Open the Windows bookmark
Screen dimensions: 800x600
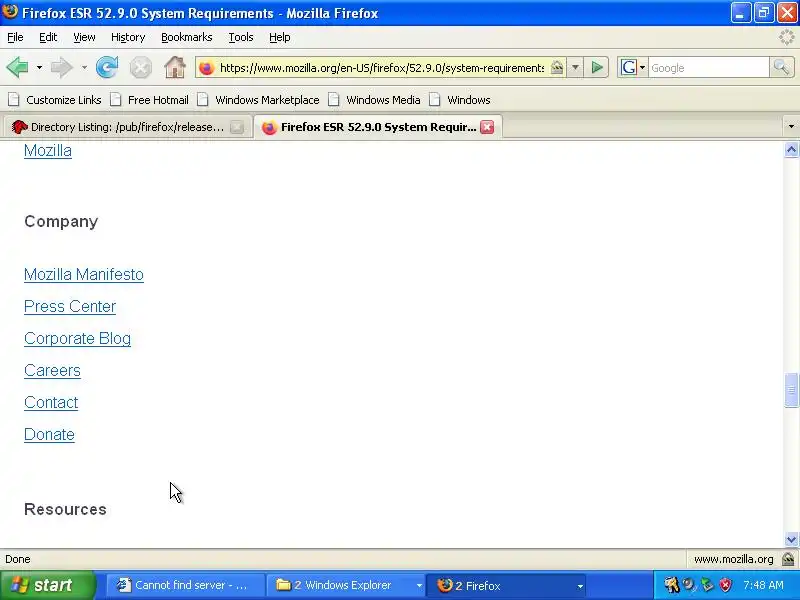click(460, 100)
